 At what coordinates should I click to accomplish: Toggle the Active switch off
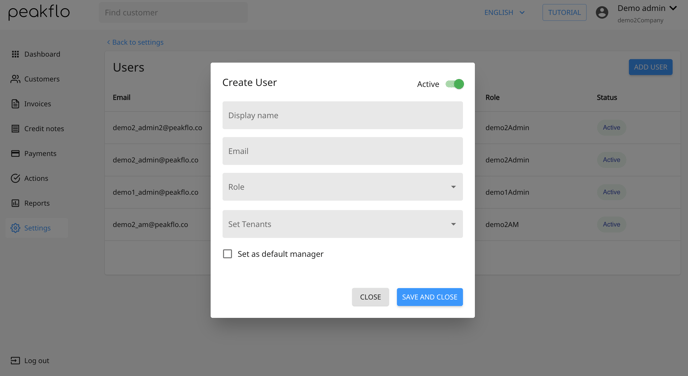pos(455,84)
